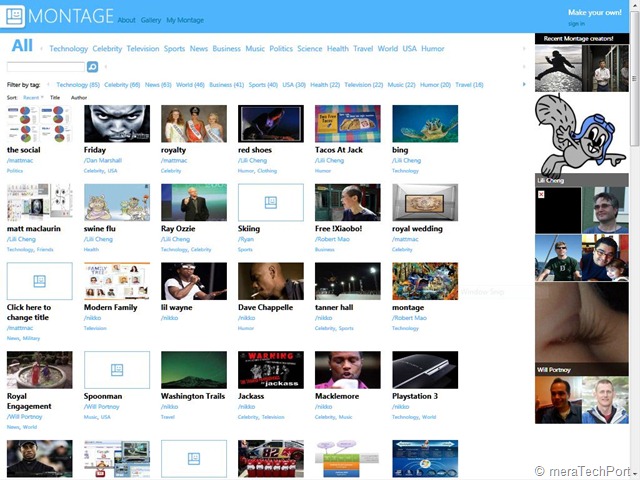Sort montages by Author
This screenshot has width=640, height=480.
[79, 98]
